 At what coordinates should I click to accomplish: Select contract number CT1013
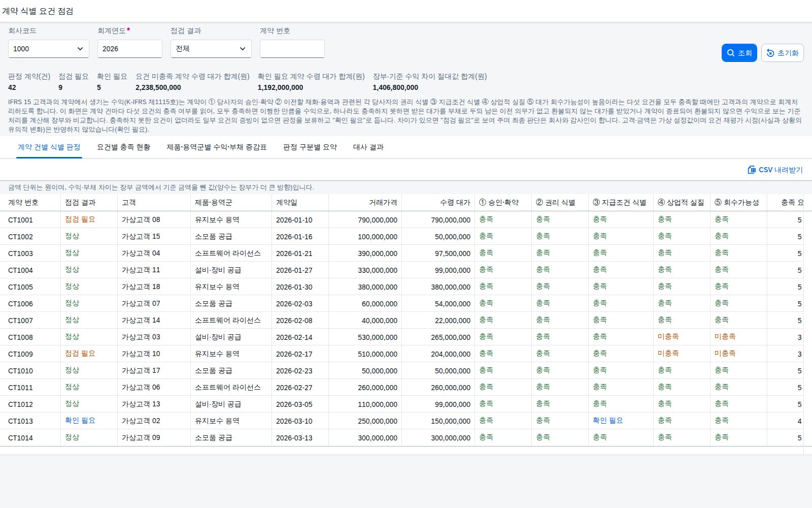[x=20, y=421]
